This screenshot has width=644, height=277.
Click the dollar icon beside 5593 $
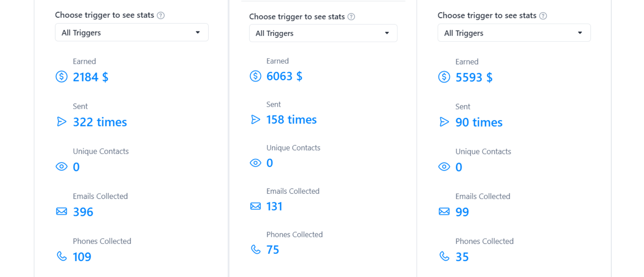click(x=444, y=77)
